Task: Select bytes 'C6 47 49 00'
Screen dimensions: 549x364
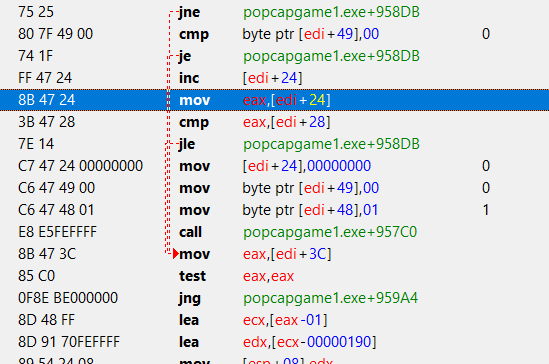Action: (56, 188)
